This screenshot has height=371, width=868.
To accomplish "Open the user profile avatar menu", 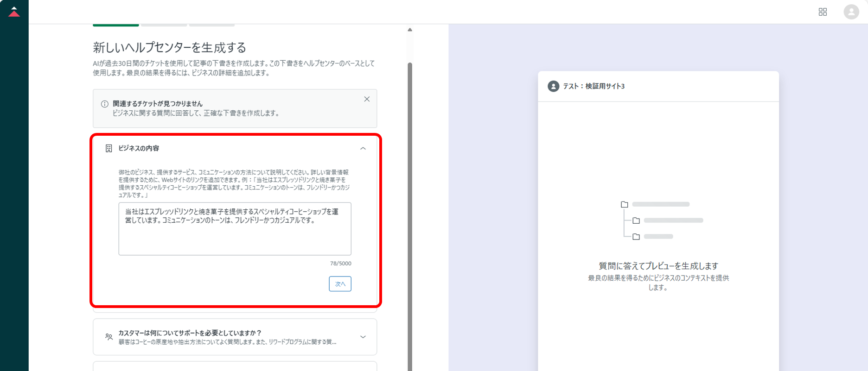I will click(851, 12).
